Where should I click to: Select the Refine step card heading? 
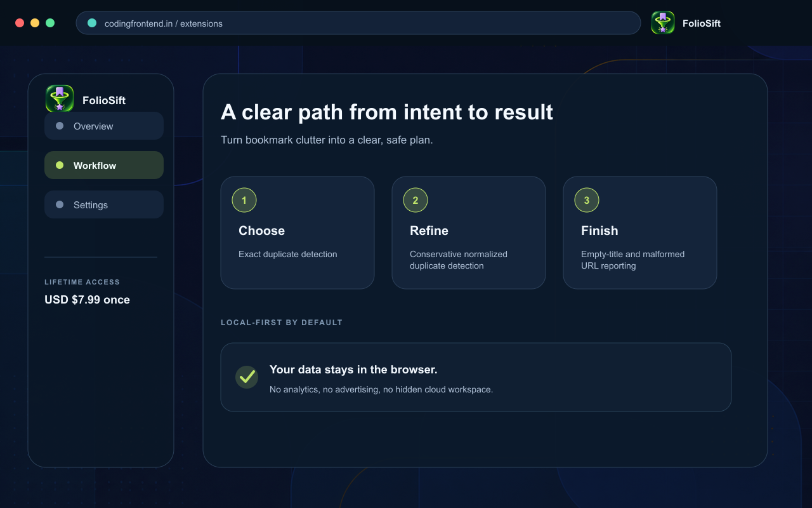(x=429, y=231)
